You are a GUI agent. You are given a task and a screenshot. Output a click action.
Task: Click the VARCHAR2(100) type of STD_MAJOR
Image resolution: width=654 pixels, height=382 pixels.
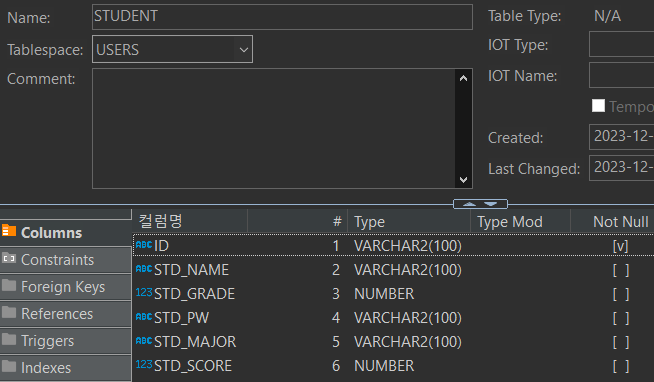coord(408,342)
